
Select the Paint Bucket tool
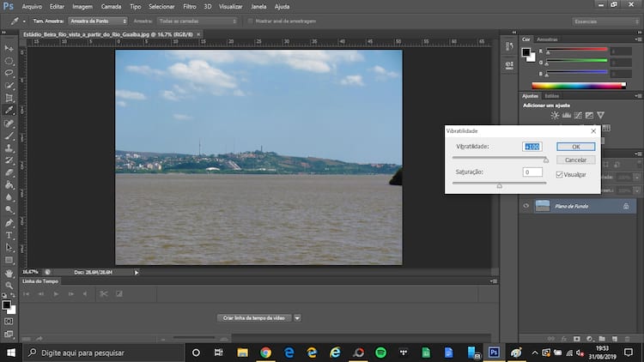[x=9, y=184]
